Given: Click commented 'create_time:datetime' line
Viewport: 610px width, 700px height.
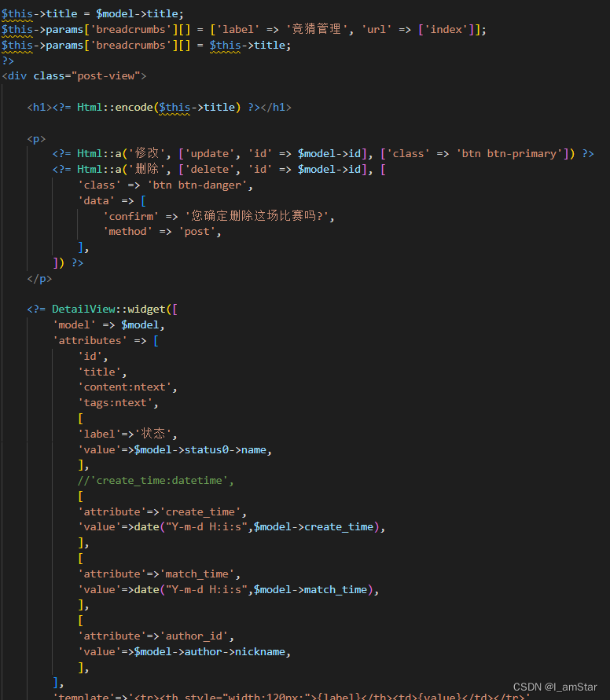Looking at the screenshot, I should [x=156, y=480].
